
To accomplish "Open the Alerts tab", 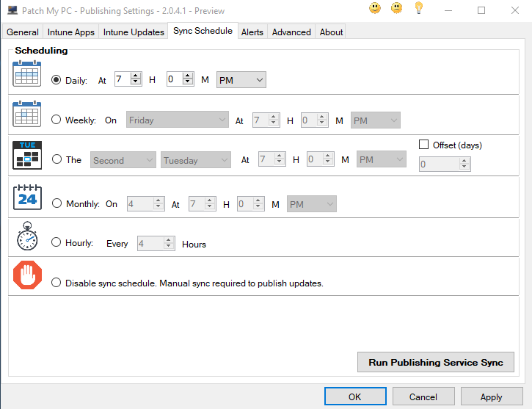I will (252, 32).
